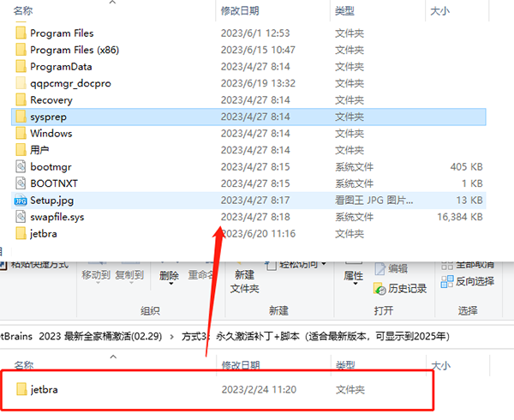Sort lower list by 名称 column
514x420 pixels.
pos(24,364)
